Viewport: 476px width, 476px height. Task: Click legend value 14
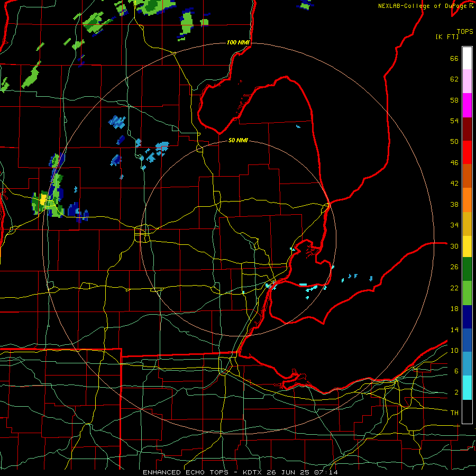point(454,329)
